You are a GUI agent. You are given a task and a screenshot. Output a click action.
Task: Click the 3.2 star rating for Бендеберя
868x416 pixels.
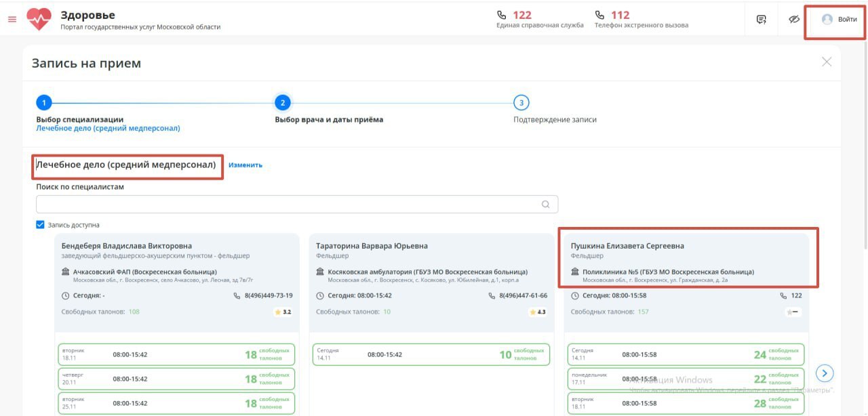[283, 312]
